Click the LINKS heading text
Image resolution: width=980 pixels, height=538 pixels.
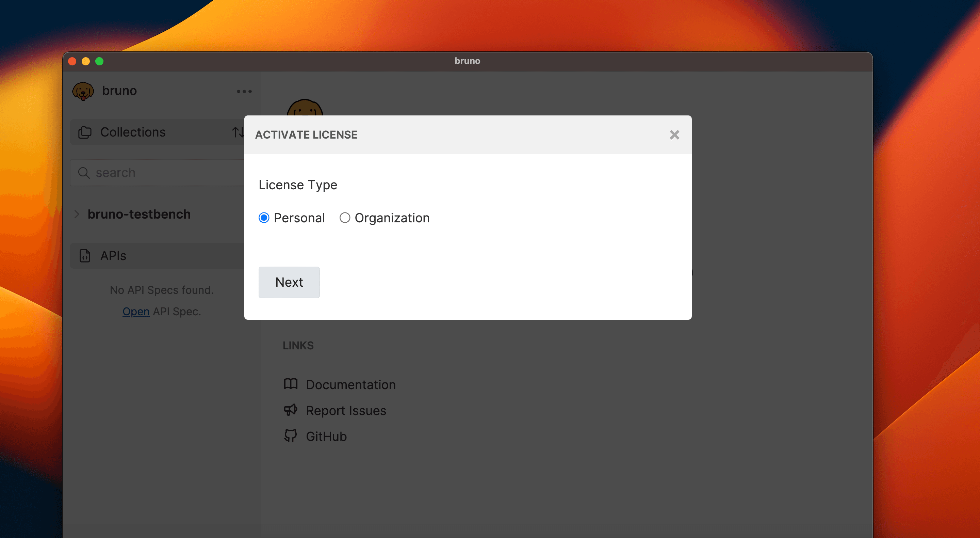(x=298, y=345)
